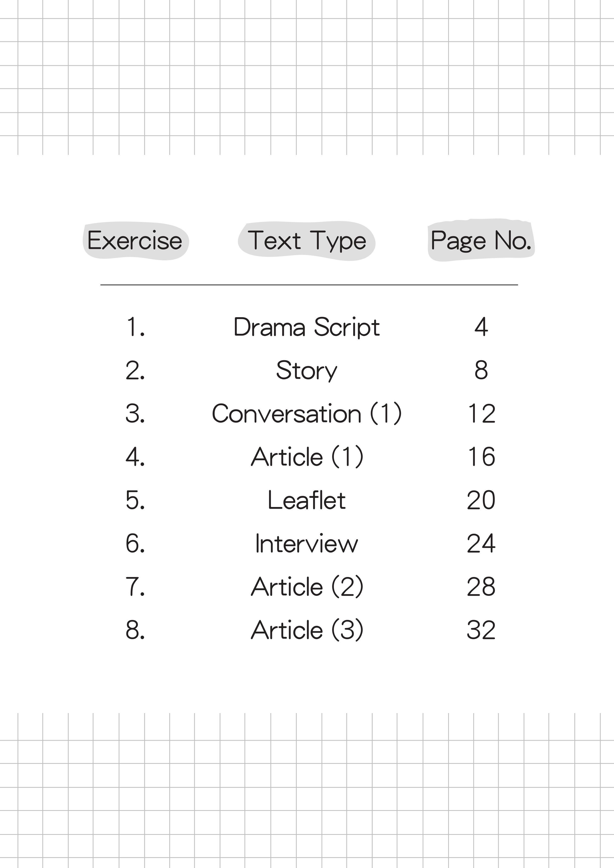The width and height of the screenshot is (614, 868).
Task: Open the Drama Script entry
Action: coord(307,327)
